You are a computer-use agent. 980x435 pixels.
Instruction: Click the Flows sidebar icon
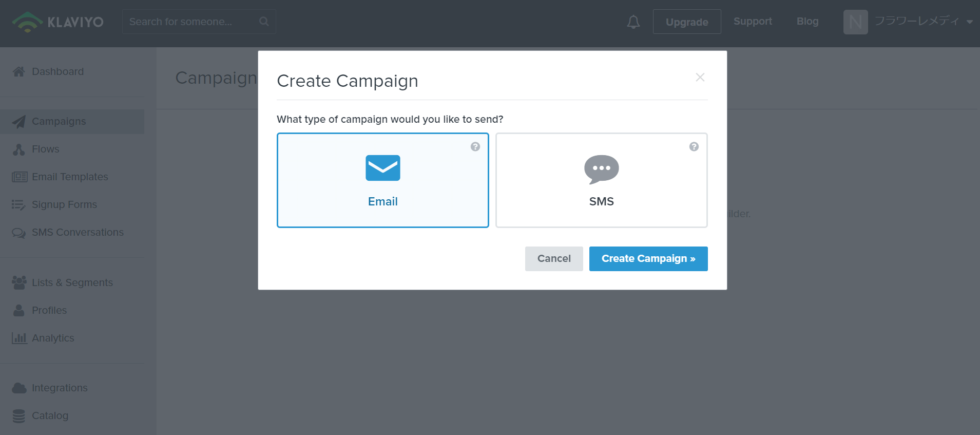coord(19,149)
